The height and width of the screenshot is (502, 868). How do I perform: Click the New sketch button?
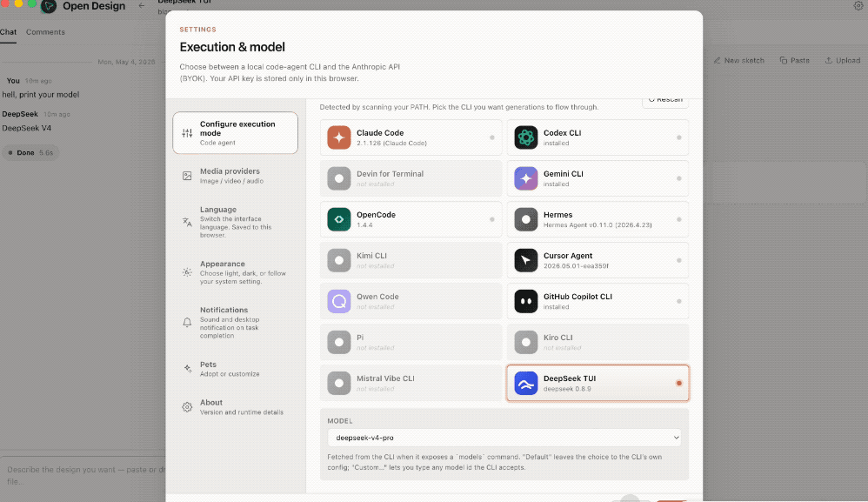point(739,60)
